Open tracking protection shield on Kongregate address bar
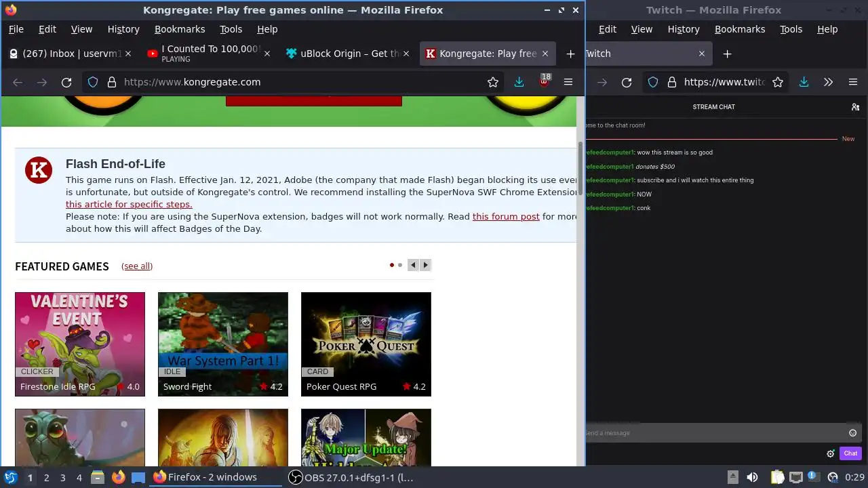868x488 pixels. (x=93, y=82)
